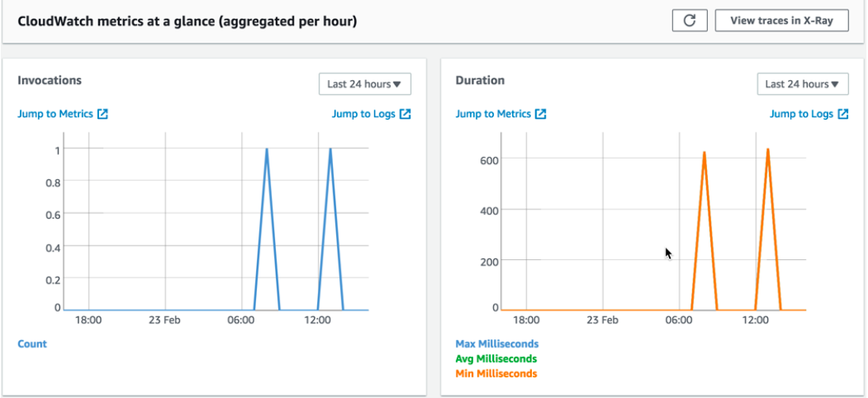Click the refresh metrics icon button
The width and height of the screenshot is (868, 398).
[689, 21]
